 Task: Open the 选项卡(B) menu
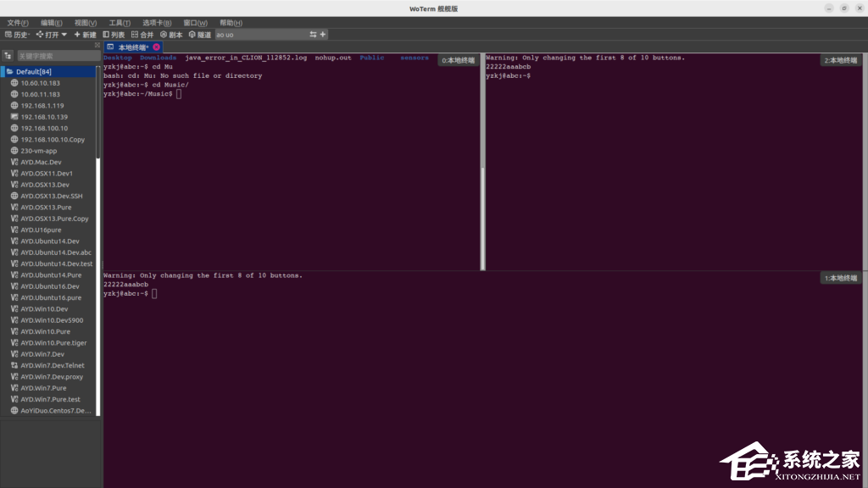[x=157, y=23]
